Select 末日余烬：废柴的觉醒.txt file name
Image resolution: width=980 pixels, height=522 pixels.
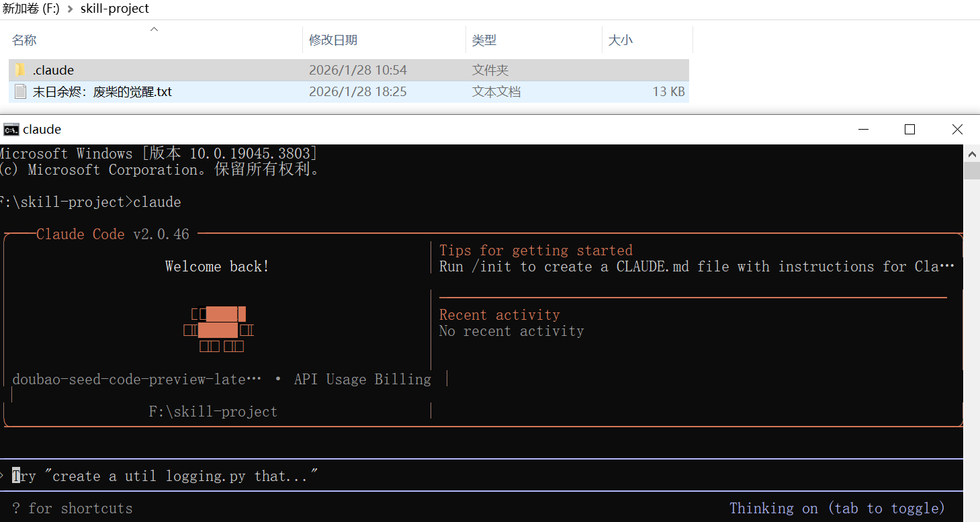102,91
